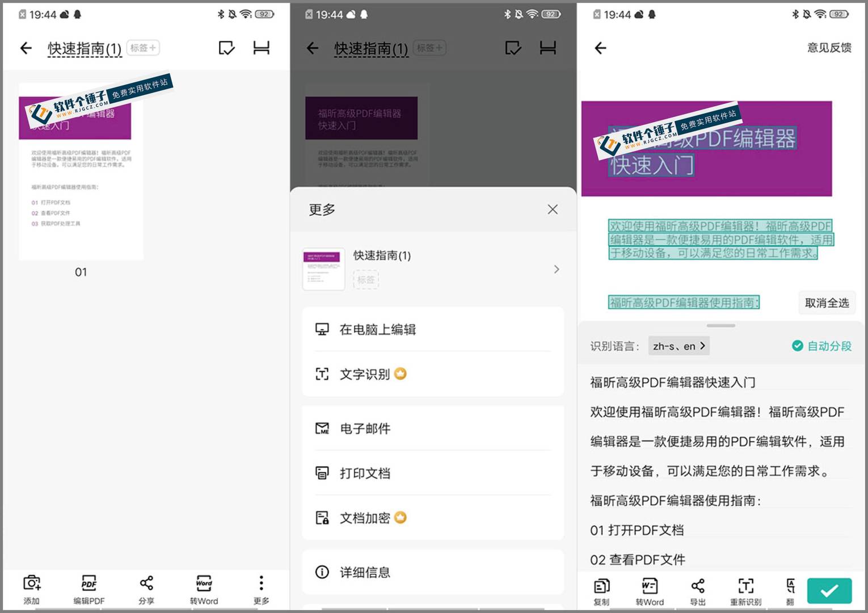
Task: Select recognized line 福昕高级PDF编辑器使用指南:
Action: pos(675,501)
